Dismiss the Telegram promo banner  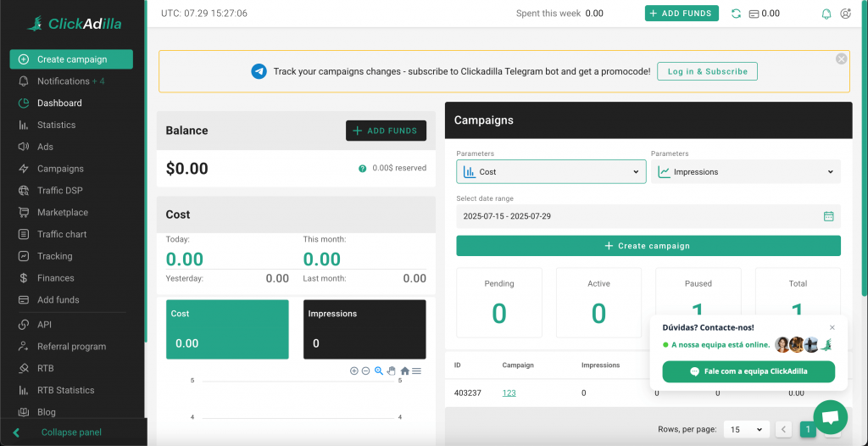point(842,59)
